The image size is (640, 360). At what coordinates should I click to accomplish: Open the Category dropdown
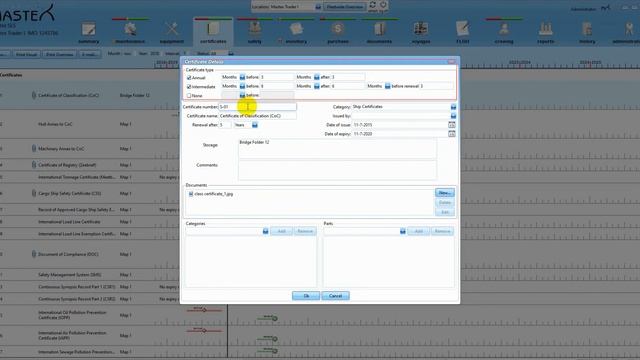[453, 107]
